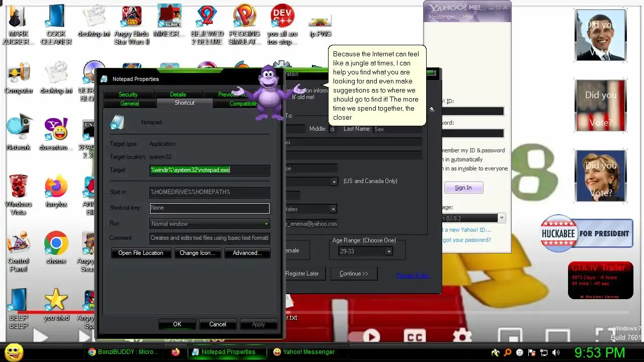Switch to the Details tab
Screen dimensions: 644x362
[178, 95]
